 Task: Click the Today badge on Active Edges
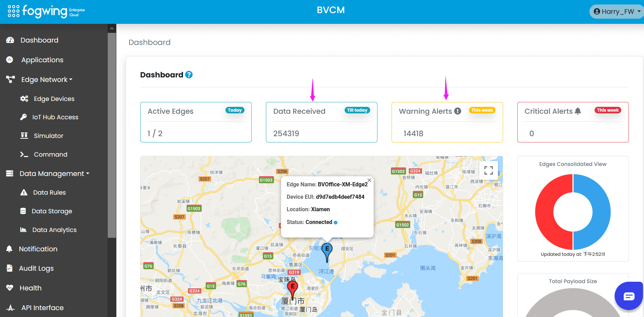pos(235,110)
